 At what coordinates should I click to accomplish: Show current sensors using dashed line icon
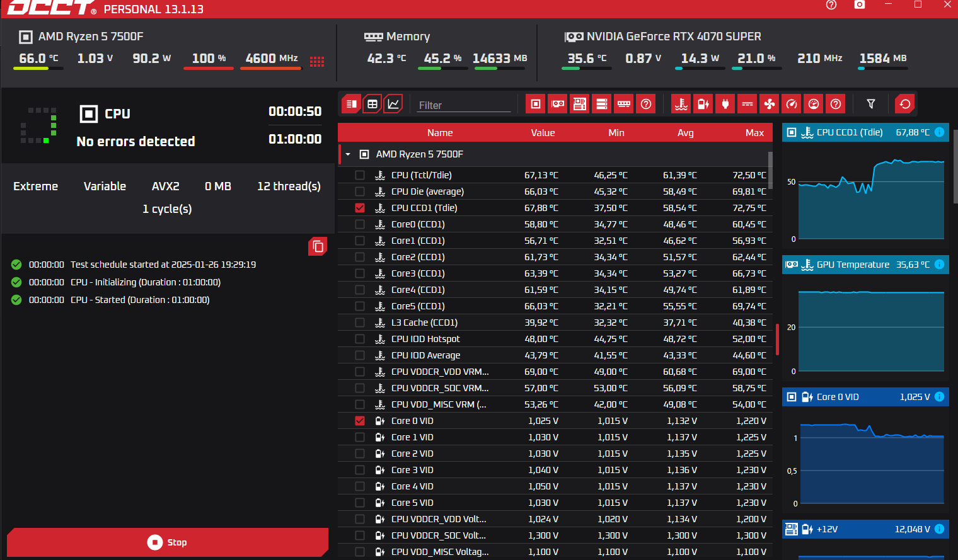[747, 104]
